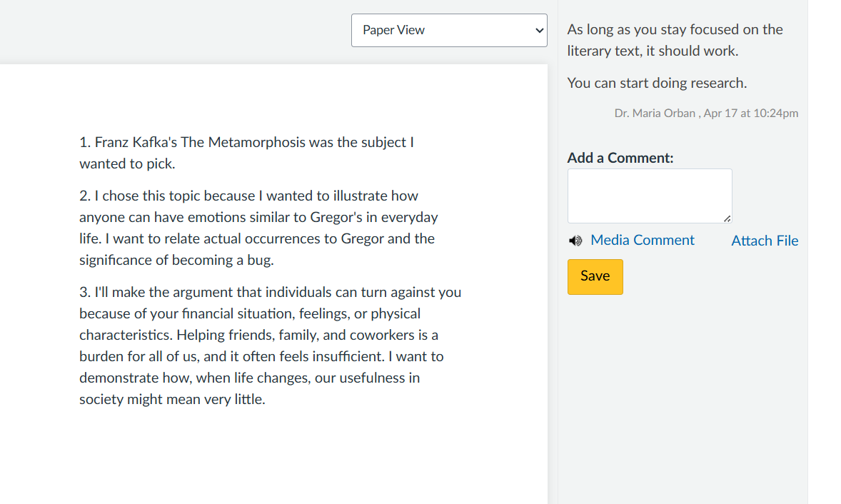Click the yellow Save button
This screenshot has width=841, height=504.
pos(595,277)
